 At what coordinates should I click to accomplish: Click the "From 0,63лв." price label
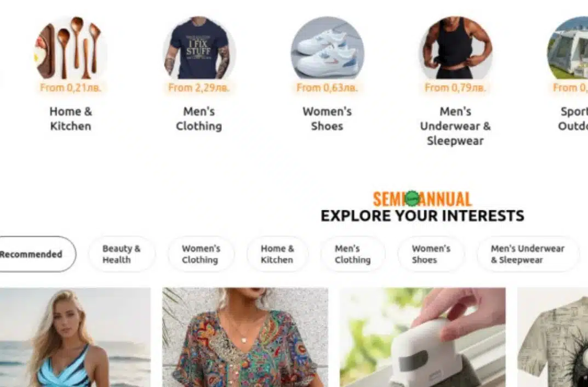click(327, 88)
